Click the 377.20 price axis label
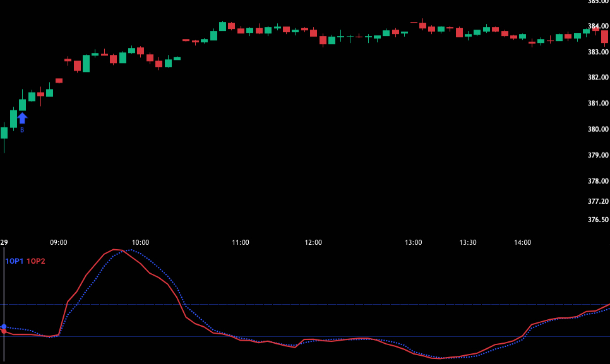 pos(598,201)
